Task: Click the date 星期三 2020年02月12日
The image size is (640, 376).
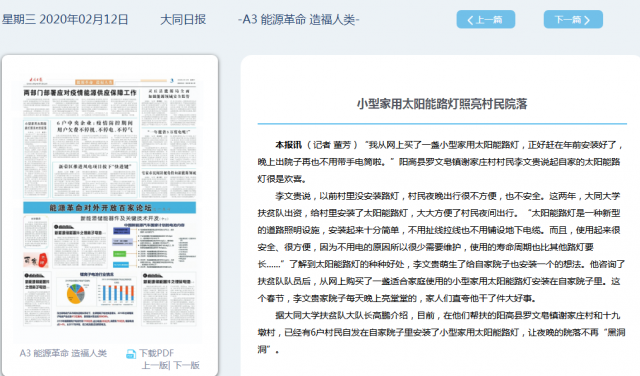Action: pyautogui.click(x=65, y=19)
